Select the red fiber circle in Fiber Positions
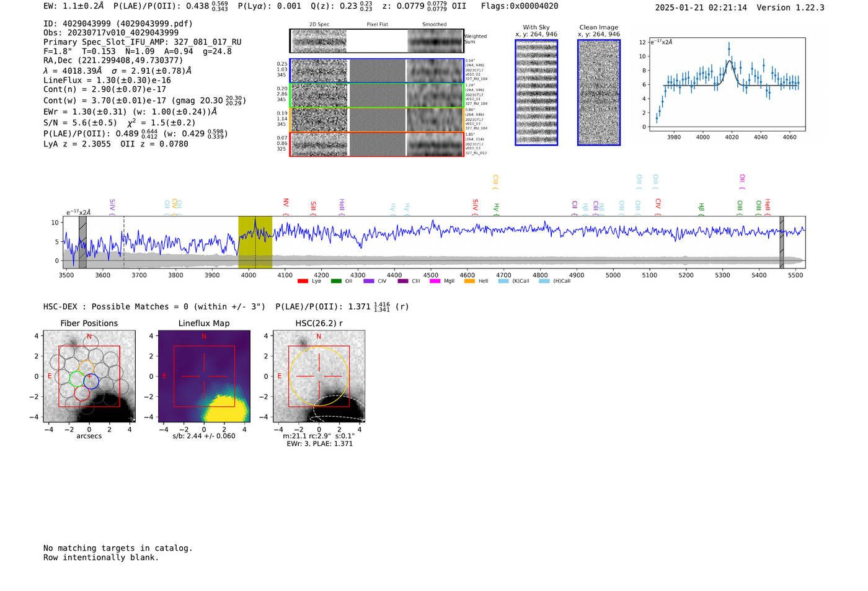 (82, 393)
